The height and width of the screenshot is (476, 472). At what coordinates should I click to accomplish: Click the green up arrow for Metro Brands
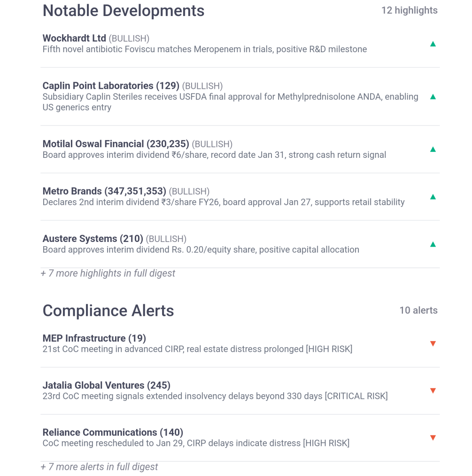(x=433, y=197)
